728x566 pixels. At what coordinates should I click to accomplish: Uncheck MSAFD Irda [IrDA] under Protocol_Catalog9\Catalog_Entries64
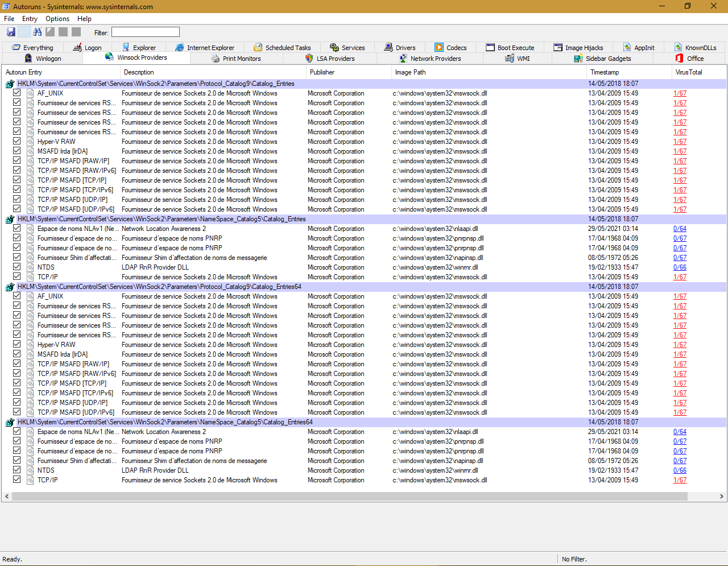(17, 354)
